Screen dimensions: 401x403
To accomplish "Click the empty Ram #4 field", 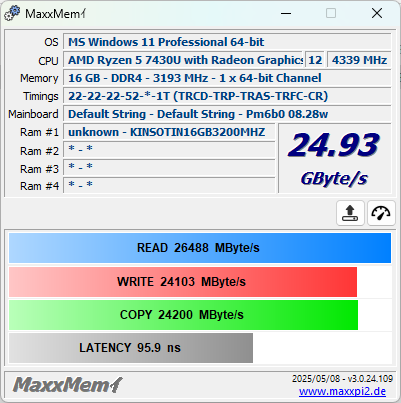I will point(169,185).
